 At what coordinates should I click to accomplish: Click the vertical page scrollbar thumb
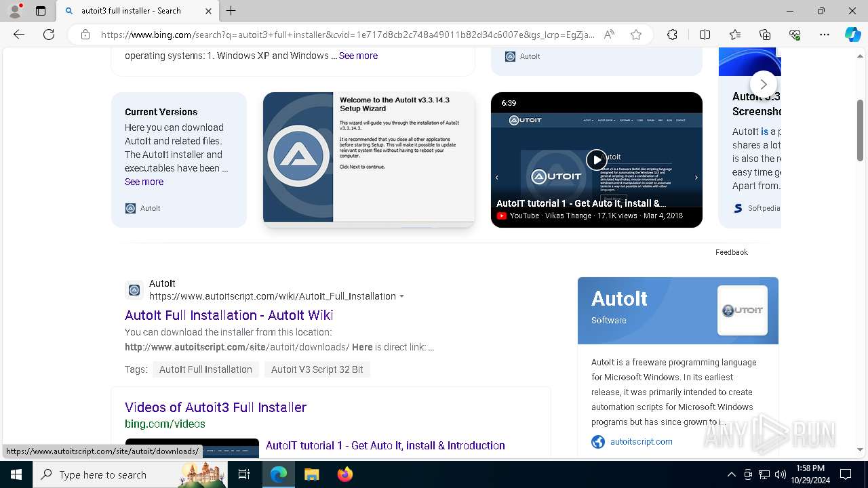coord(860,130)
